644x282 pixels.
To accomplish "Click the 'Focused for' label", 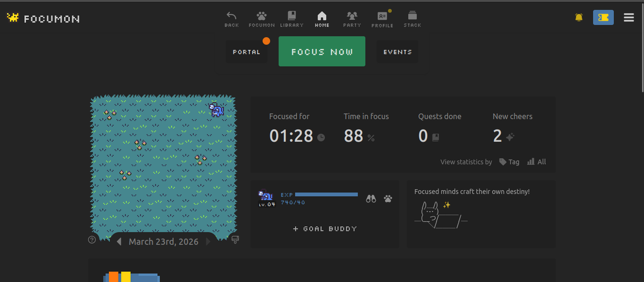I will (289, 116).
